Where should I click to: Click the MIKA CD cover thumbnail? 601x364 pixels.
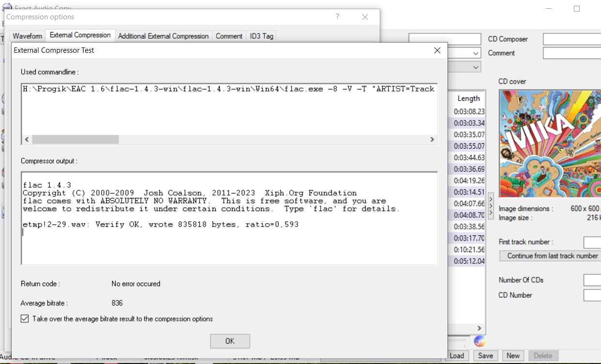pyautogui.click(x=550, y=144)
